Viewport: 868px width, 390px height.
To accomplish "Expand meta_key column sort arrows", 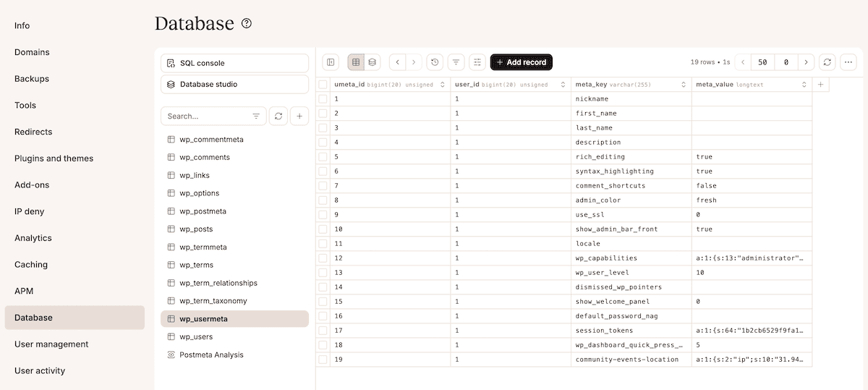I will [x=684, y=85].
